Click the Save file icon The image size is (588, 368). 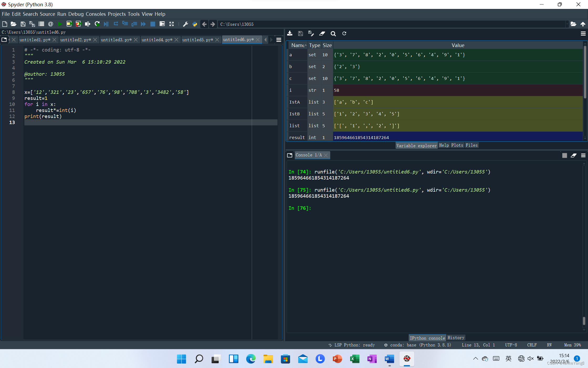[x=23, y=24]
